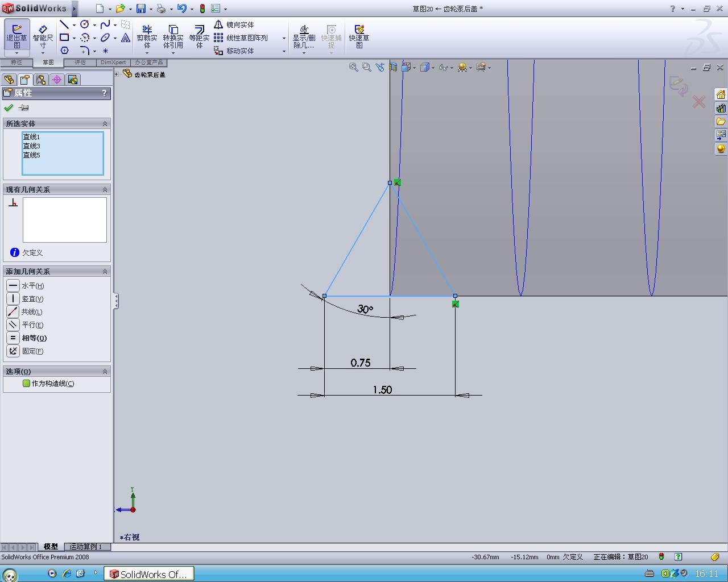Collapse the 现有几何关系 section
Viewport: 728px width, 582px height.
coord(105,189)
